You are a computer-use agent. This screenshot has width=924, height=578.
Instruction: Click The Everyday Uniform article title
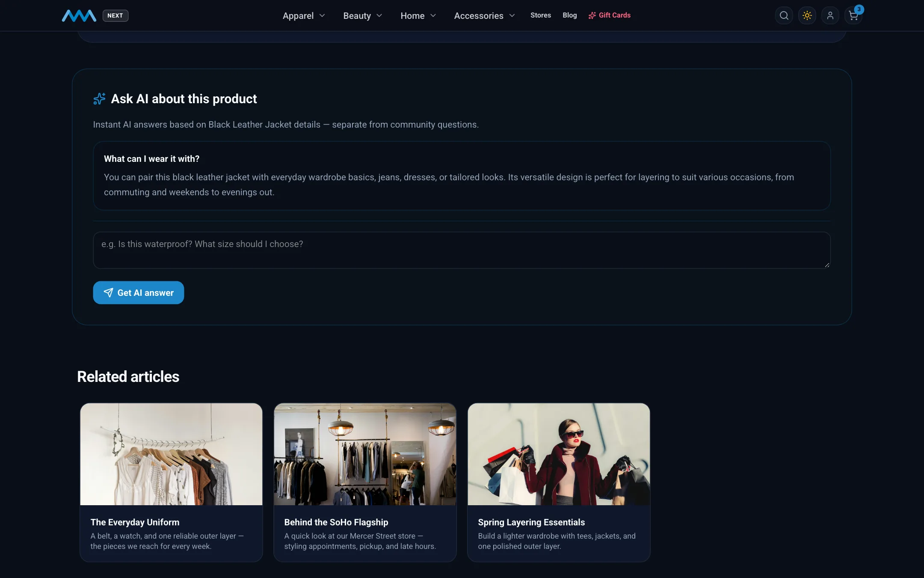point(135,522)
